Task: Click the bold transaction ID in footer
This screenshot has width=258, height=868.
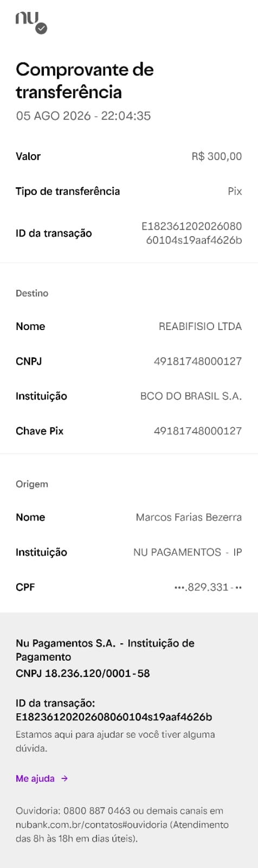Action: (x=114, y=717)
